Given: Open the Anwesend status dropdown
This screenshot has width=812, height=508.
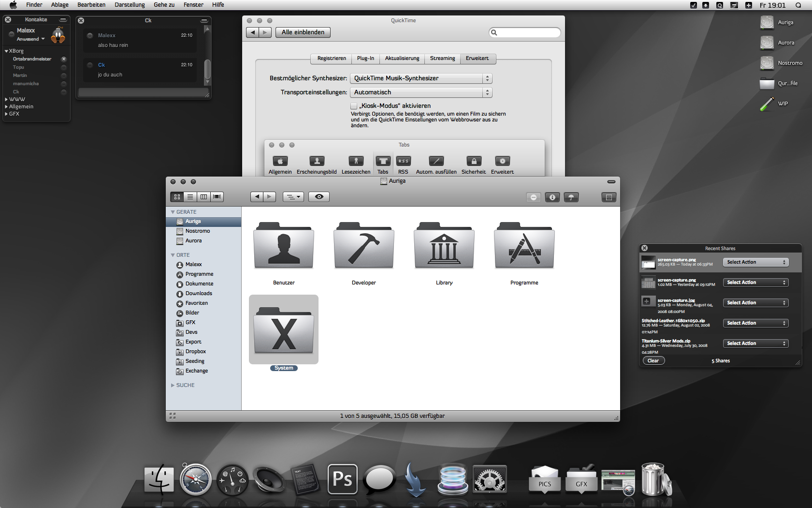Looking at the screenshot, I should point(31,39).
